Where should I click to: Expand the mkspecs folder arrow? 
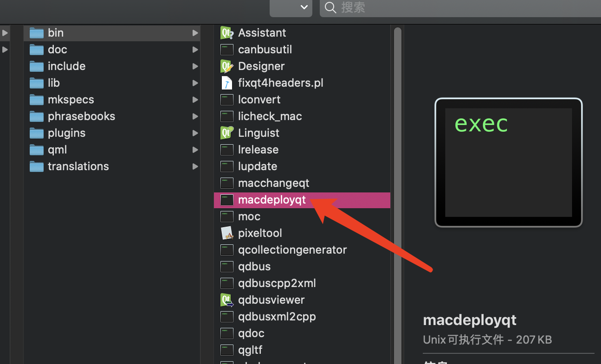click(195, 100)
